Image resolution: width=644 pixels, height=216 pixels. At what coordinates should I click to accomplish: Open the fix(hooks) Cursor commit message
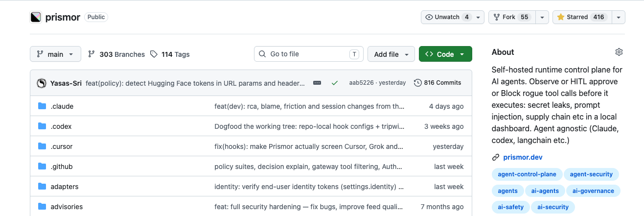pos(309,146)
